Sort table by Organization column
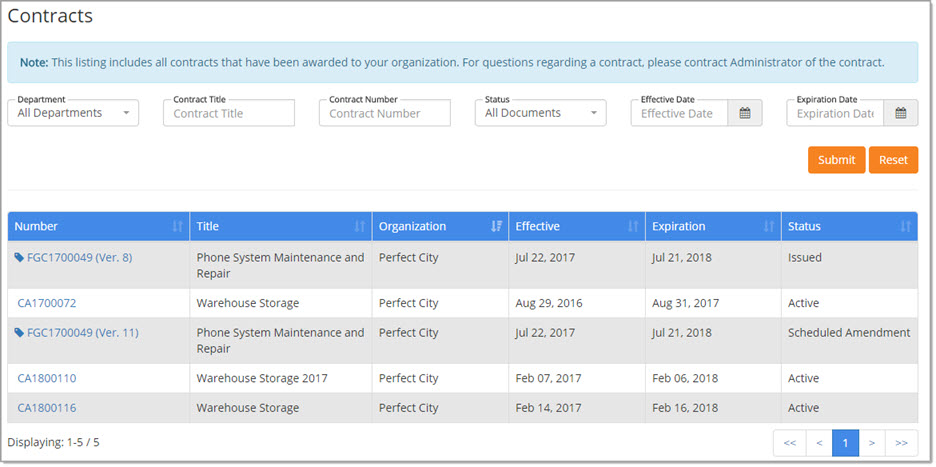Image resolution: width=936 pixels, height=467 pixels. click(496, 227)
